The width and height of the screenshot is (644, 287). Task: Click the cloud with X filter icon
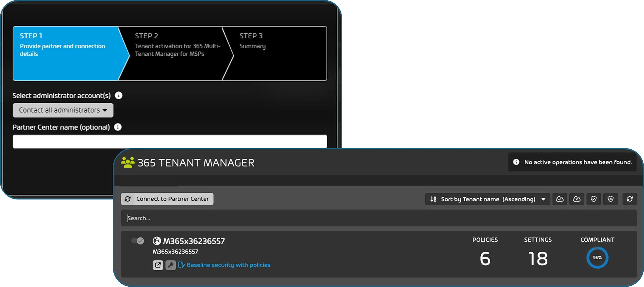click(577, 199)
